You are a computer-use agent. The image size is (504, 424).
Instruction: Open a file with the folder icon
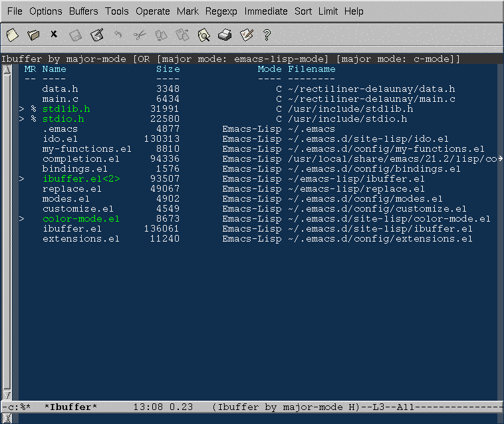(33, 35)
